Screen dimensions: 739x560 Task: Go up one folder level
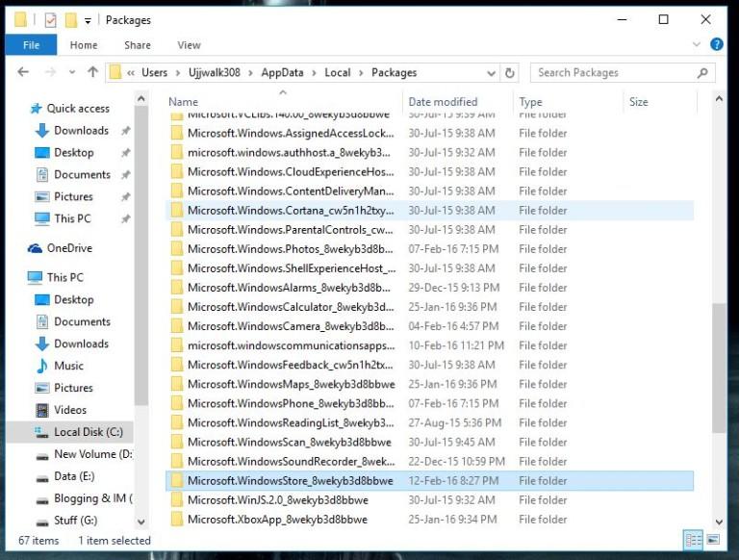pyautogui.click(x=92, y=72)
